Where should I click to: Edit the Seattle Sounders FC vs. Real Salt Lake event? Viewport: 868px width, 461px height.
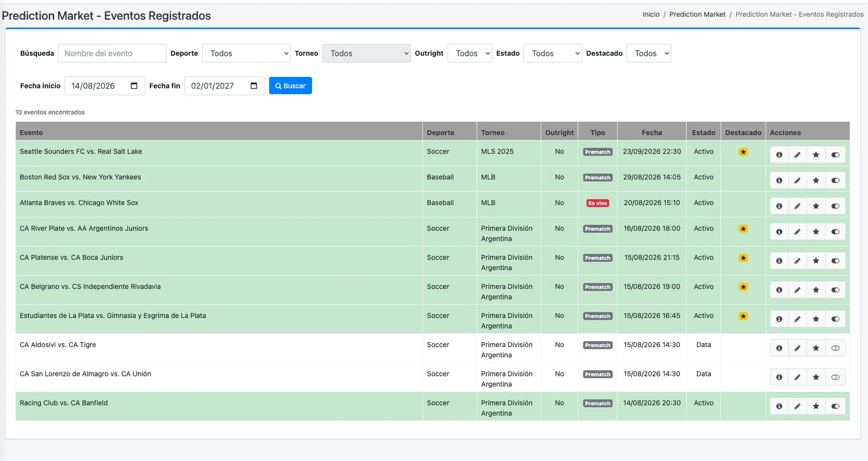pos(797,155)
